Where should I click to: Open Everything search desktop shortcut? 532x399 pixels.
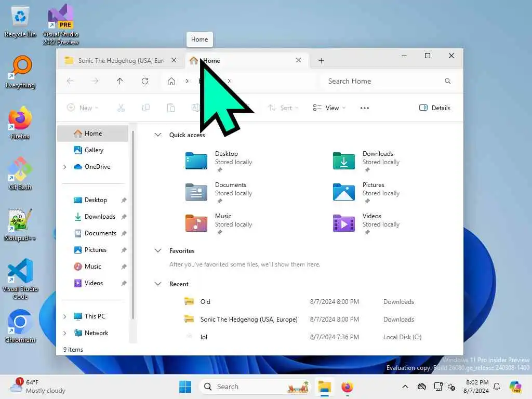(x=20, y=72)
